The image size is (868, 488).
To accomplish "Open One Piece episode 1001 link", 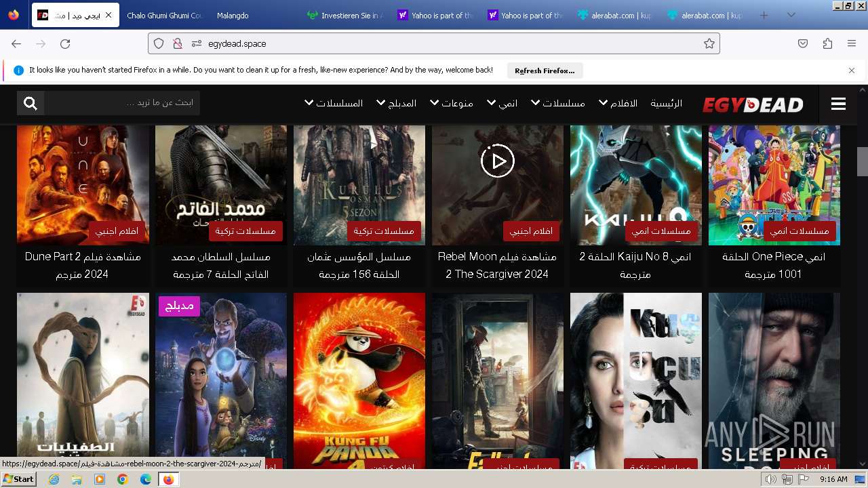I will click(774, 266).
